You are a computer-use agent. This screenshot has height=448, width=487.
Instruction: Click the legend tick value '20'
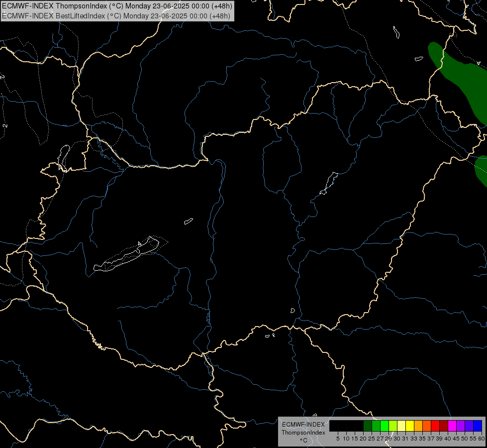363,439
